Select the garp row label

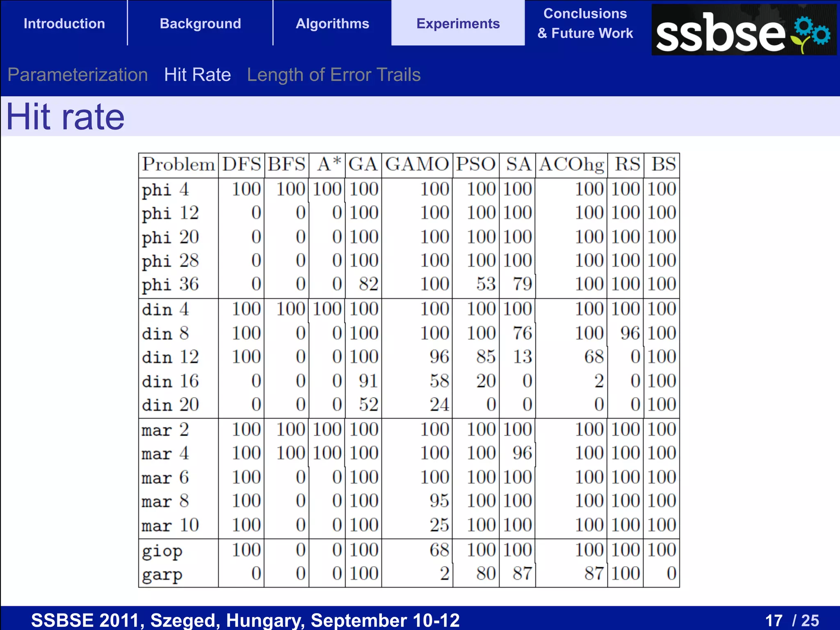[x=162, y=575]
